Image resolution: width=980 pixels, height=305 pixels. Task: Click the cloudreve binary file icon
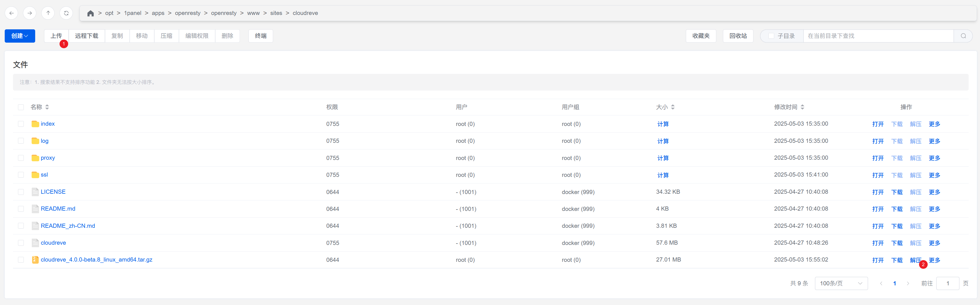coord(35,243)
